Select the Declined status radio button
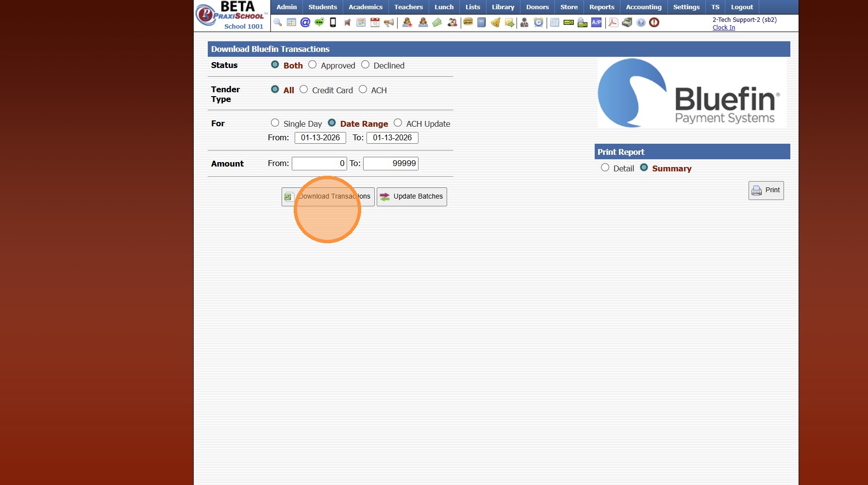This screenshot has height=485, width=868. (365, 65)
